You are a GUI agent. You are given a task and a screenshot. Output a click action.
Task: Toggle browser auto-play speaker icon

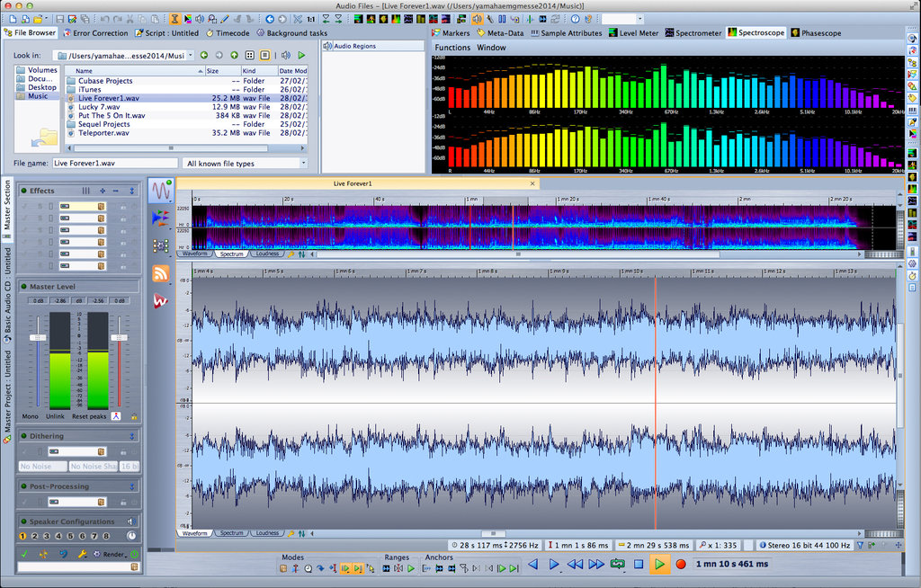pos(286,55)
